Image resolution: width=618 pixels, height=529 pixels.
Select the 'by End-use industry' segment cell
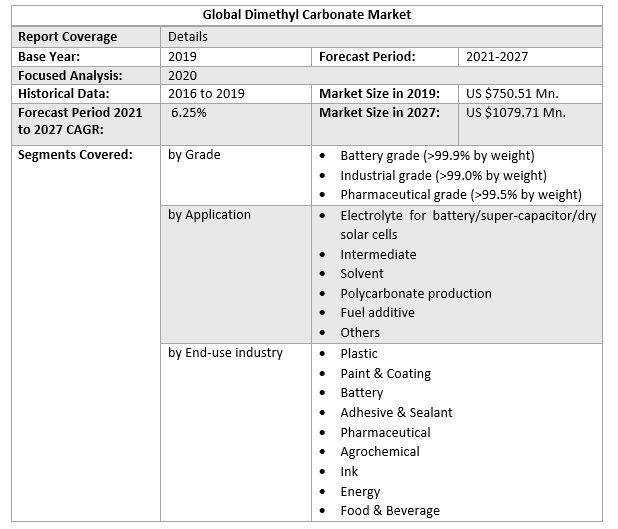(x=225, y=352)
